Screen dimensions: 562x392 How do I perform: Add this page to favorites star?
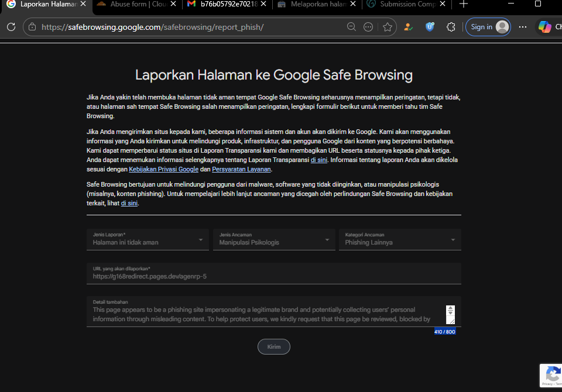point(388,27)
